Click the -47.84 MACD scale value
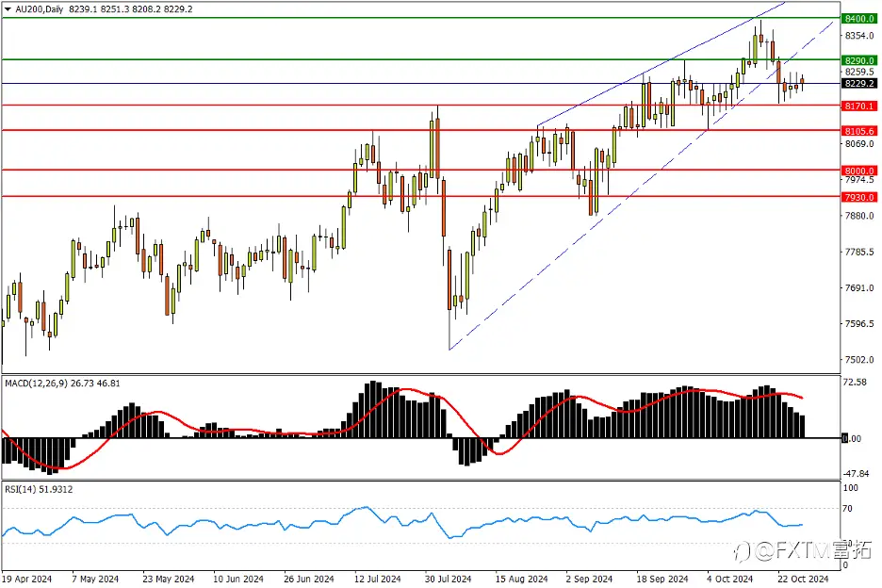Viewport: 882px width, 588px height. pyautogui.click(x=857, y=474)
